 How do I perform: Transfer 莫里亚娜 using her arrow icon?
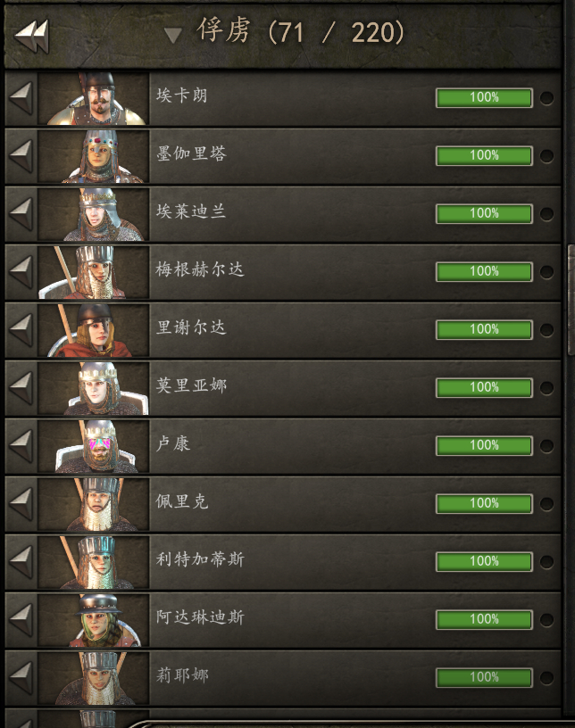[21, 388]
